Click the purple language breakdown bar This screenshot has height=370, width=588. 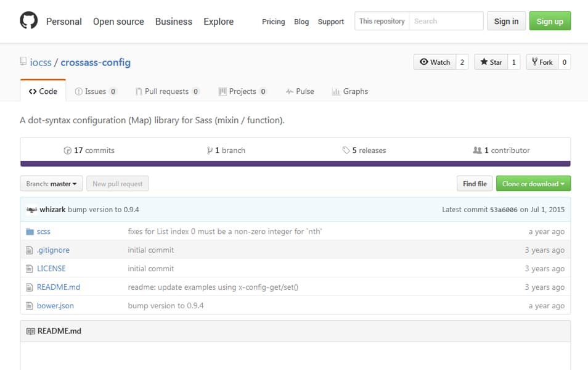295,163
